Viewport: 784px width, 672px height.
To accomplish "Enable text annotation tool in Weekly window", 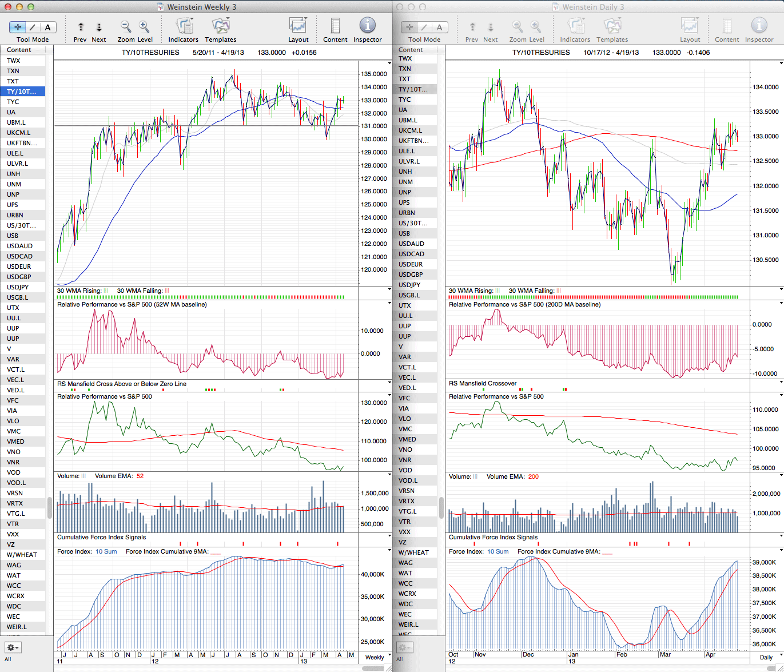I will pos(47,27).
